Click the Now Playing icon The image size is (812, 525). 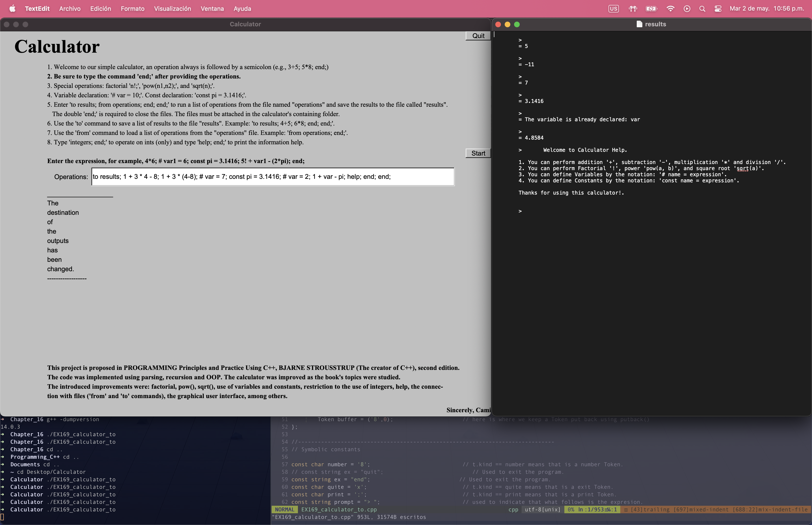click(x=687, y=8)
